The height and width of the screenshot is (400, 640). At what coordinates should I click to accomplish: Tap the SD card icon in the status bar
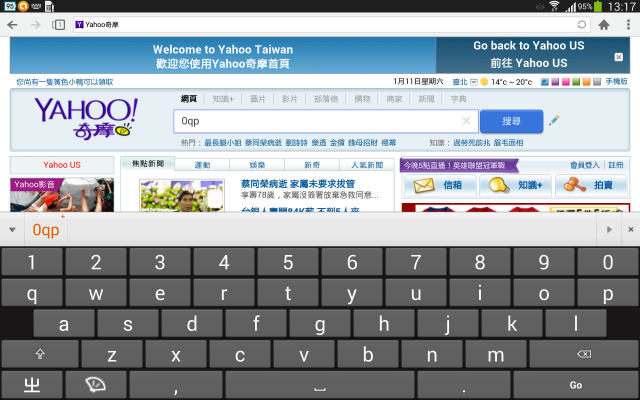tap(49, 6)
